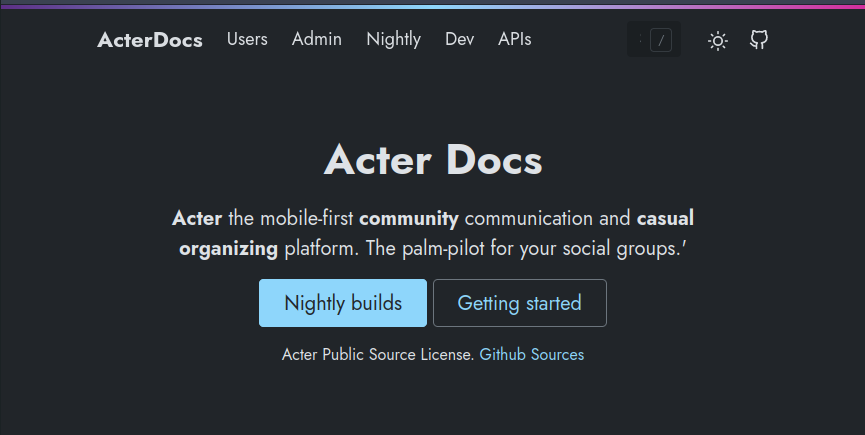This screenshot has height=435, width=865.
Task: Open the APIs nav item
Action: point(515,39)
